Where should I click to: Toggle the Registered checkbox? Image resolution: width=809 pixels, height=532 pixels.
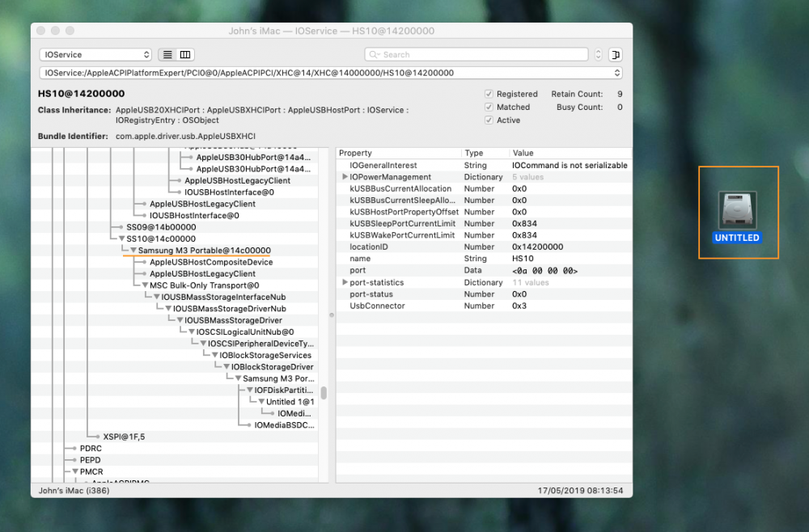(x=489, y=94)
